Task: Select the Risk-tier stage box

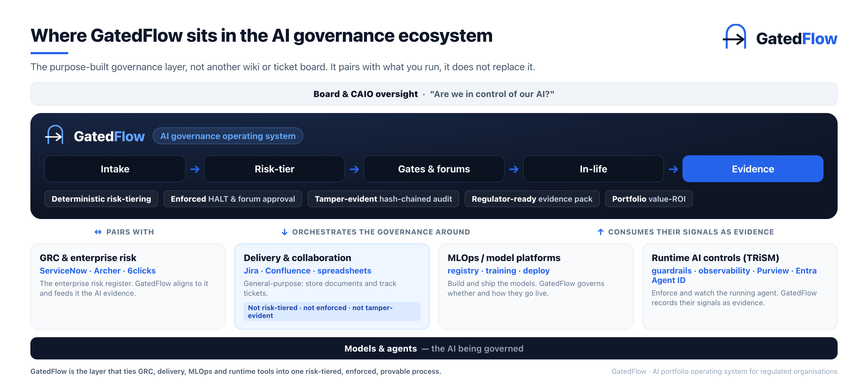Action: pos(274,169)
